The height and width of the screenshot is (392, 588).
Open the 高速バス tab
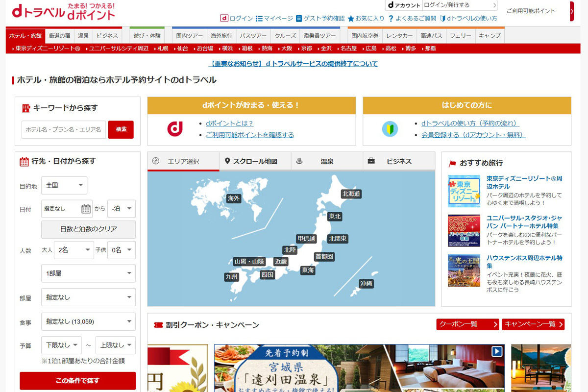click(431, 36)
